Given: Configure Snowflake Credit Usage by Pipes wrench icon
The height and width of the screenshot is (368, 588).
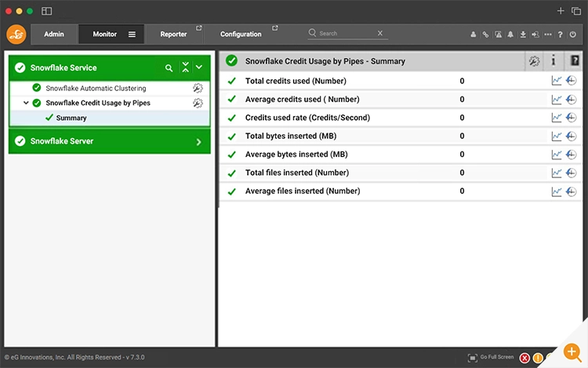Looking at the screenshot, I should 198,103.
